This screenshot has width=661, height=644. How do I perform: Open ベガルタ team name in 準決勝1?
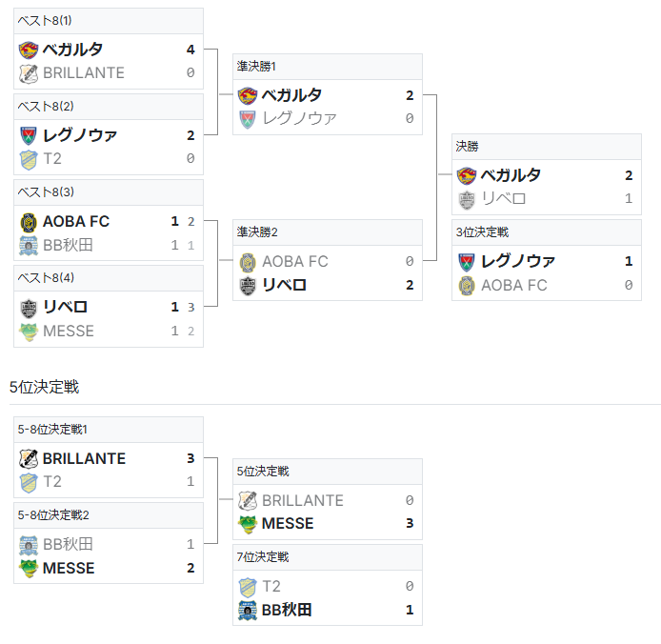(x=291, y=95)
